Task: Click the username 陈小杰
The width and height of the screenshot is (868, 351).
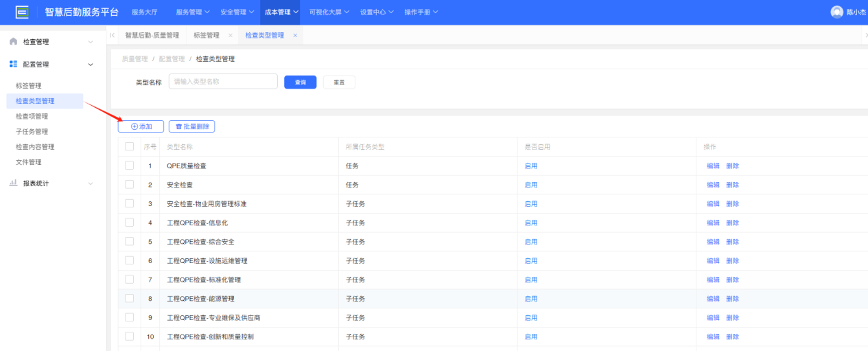Action: [856, 12]
